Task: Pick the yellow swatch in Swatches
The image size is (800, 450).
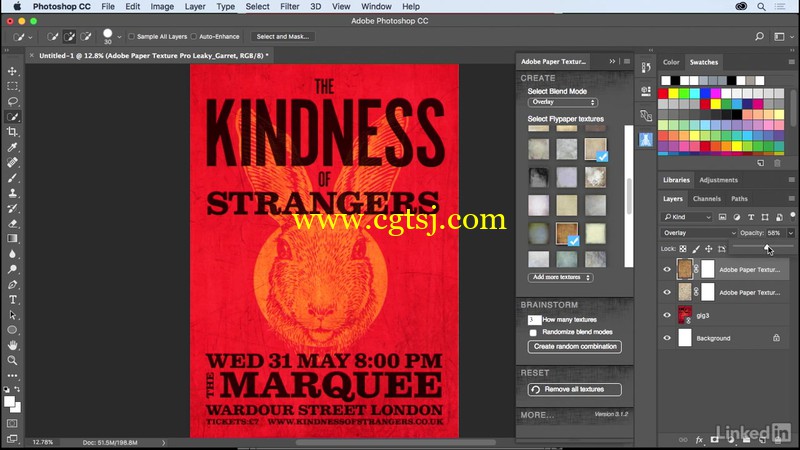Action: pos(673,93)
